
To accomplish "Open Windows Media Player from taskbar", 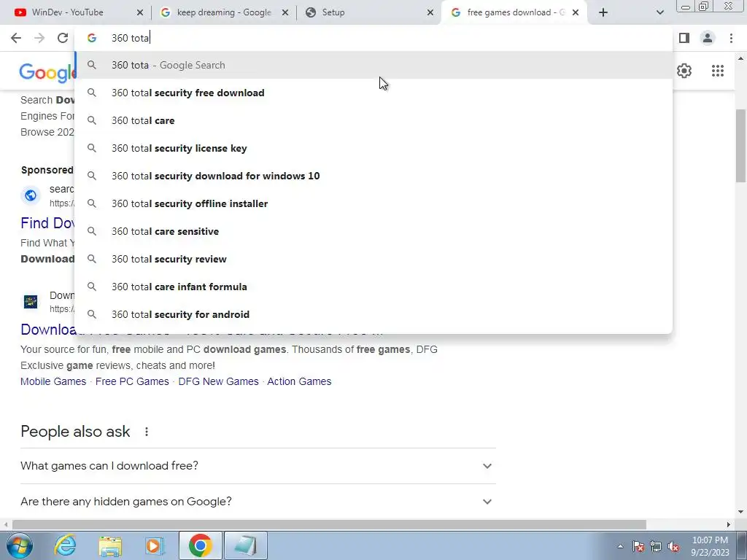I will point(154,545).
